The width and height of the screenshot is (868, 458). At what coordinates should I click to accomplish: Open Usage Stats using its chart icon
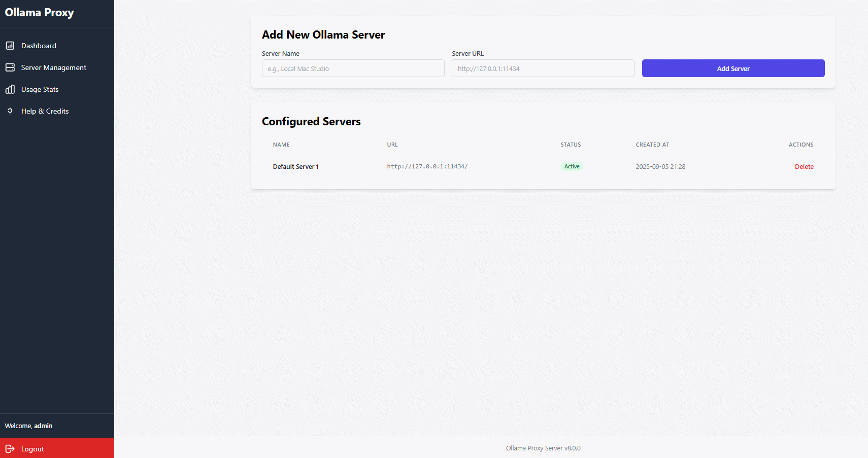[10, 89]
